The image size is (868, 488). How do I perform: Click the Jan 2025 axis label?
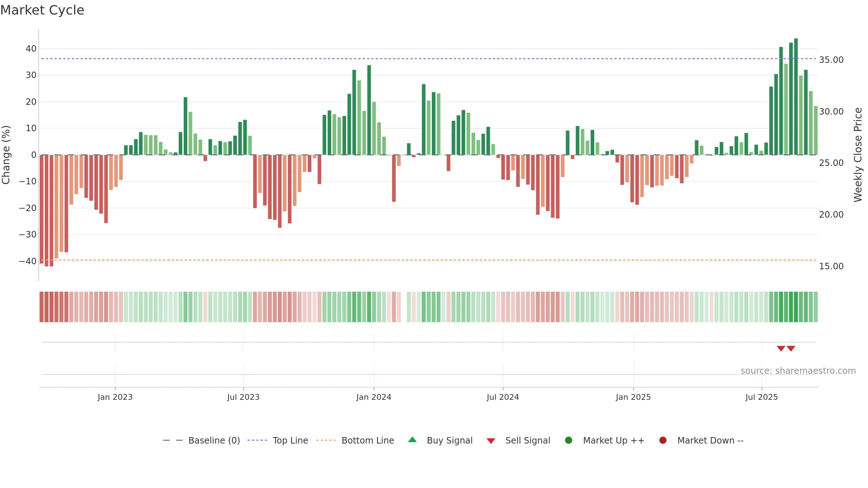(x=633, y=397)
